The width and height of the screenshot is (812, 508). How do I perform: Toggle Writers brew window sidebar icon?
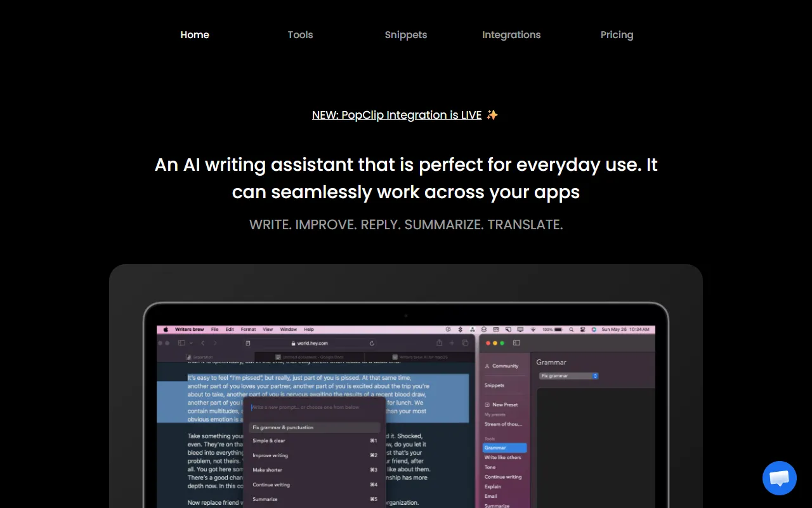(516, 343)
